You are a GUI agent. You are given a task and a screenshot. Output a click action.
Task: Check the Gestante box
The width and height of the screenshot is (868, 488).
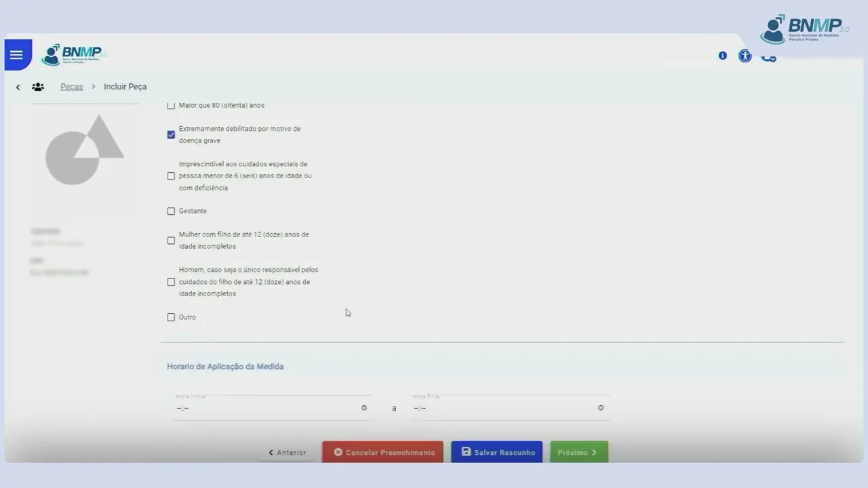[x=171, y=211]
